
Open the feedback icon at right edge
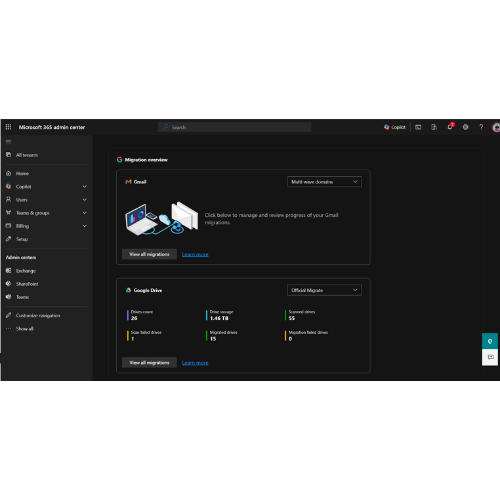tap(490, 357)
